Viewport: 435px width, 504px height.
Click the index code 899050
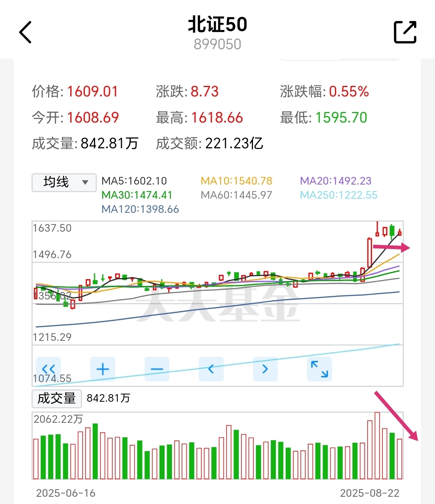217,44
